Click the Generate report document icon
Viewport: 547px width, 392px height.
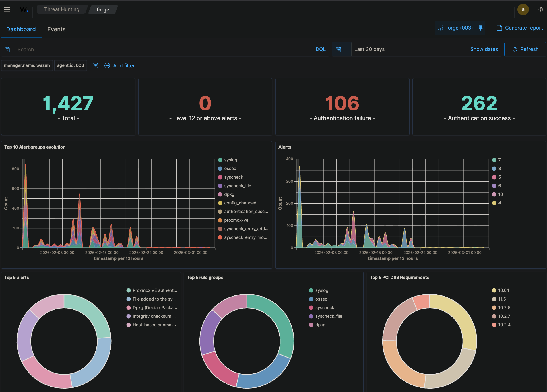(x=499, y=28)
